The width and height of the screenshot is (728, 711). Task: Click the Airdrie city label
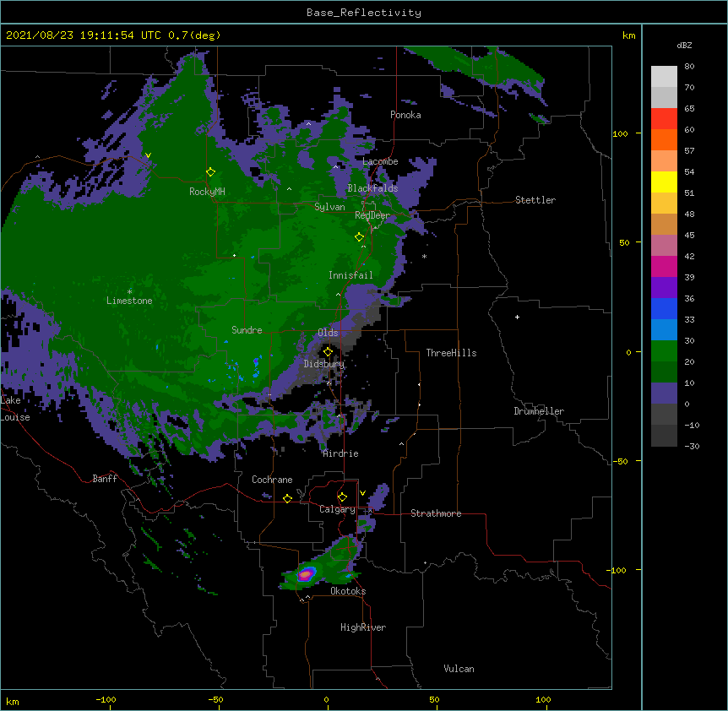pos(340,453)
